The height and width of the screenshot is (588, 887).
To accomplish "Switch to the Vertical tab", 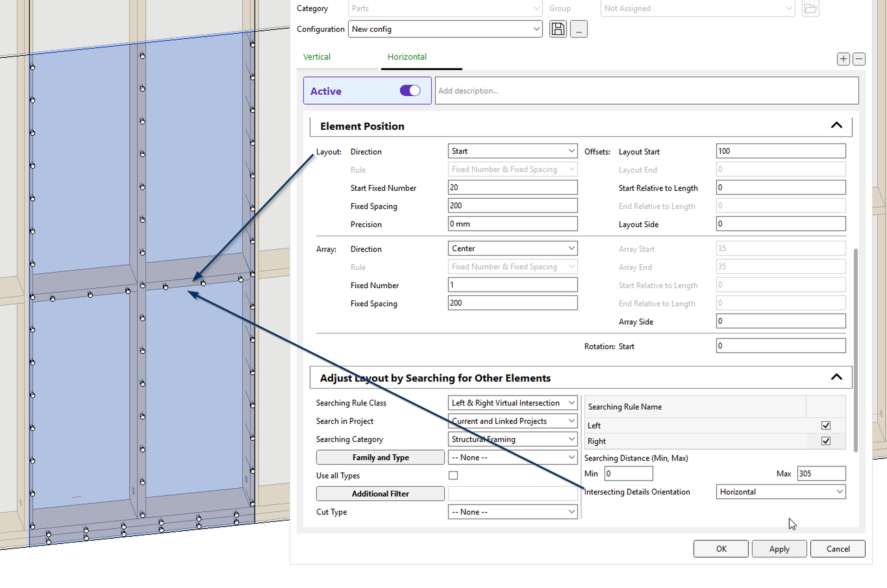I will click(x=316, y=57).
